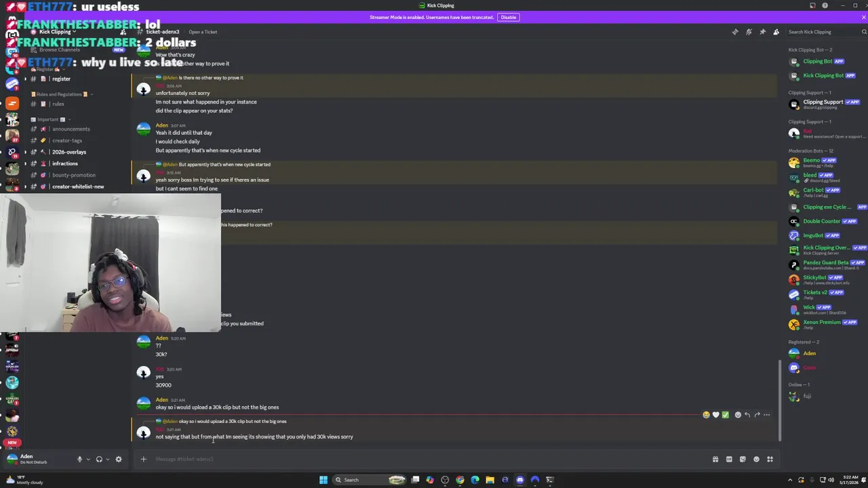Toggle the member list icon
Image resolution: width=868 pixels, height=488 pixels.
point(776,32)
